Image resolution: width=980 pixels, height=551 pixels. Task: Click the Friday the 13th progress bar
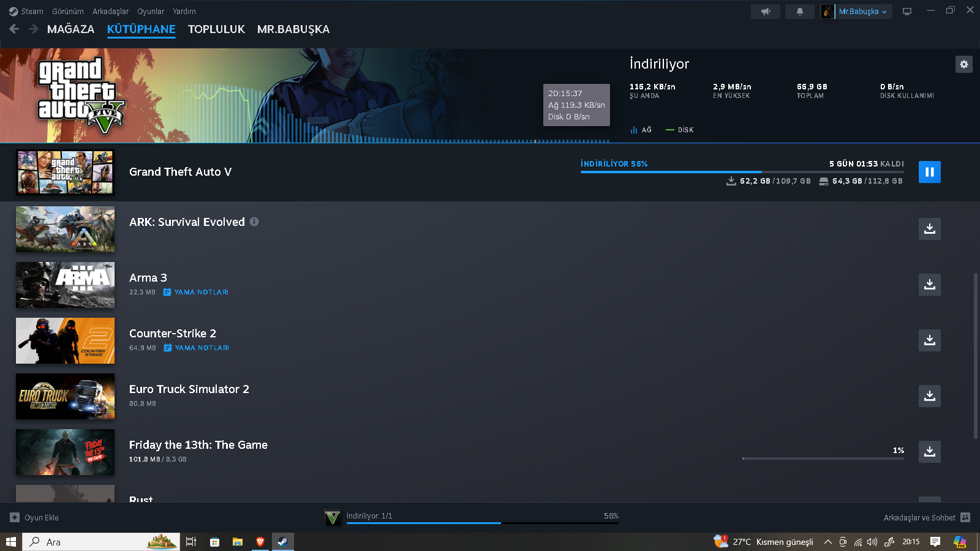[x=823, y=458]
